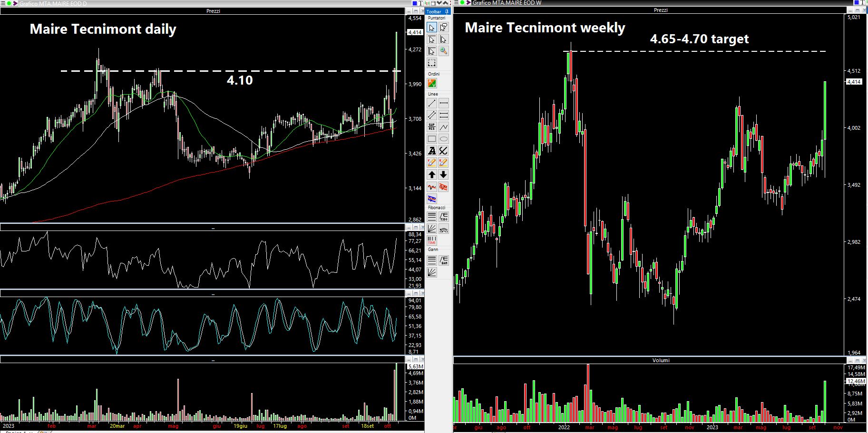Select the horizontal line drawing tool
Screen dimensions: 868x433
[x=444, y=103]
